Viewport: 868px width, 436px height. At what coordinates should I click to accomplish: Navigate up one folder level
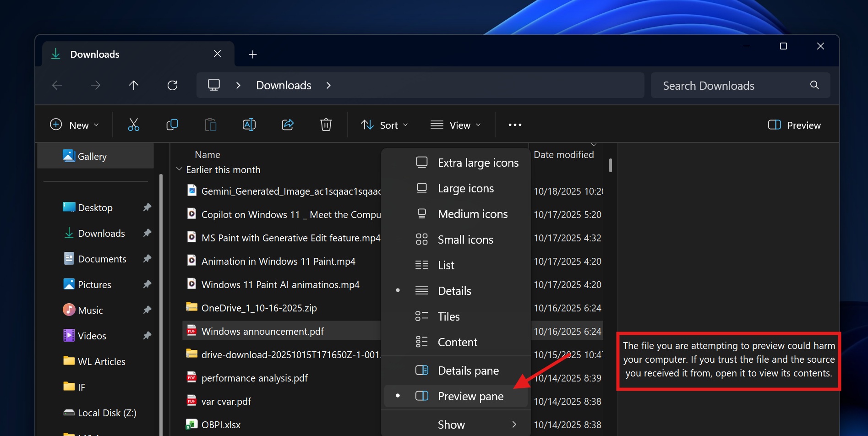(x=133, y=85)
